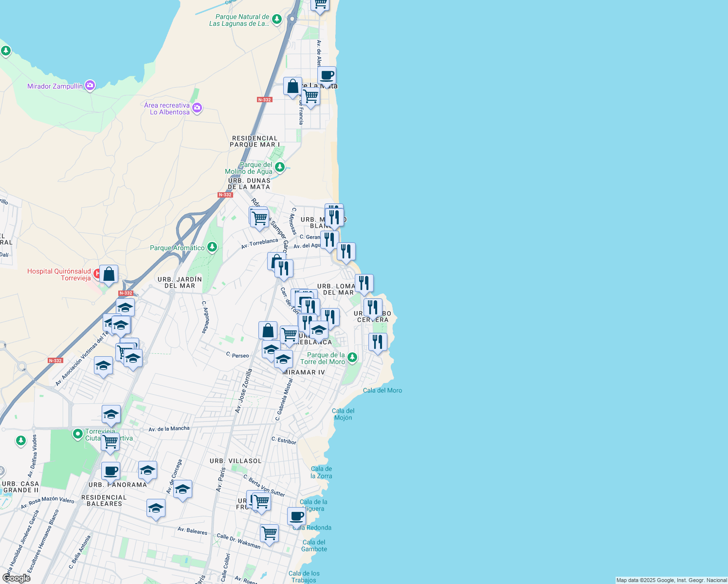This screenshot has height=584, width=728.
Task: Open the shopping cart marker on Rda. Samper
Action: (x=259, y=217)
